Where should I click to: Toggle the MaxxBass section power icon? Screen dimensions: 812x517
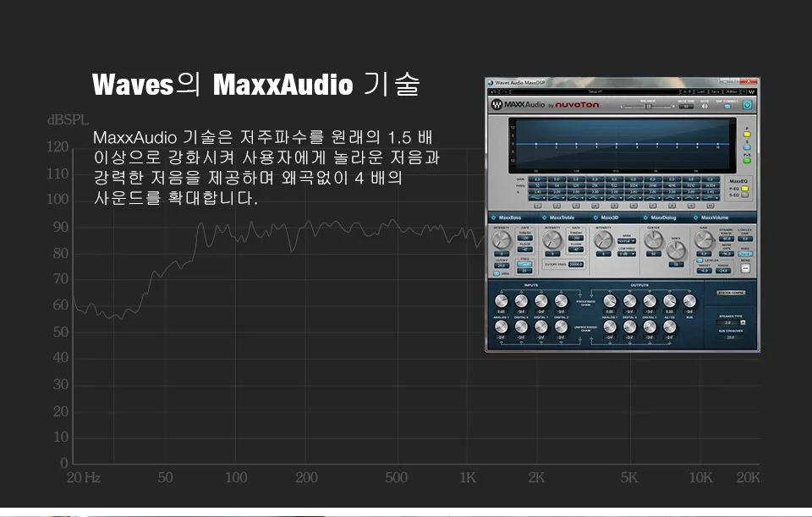coord(493,217)
